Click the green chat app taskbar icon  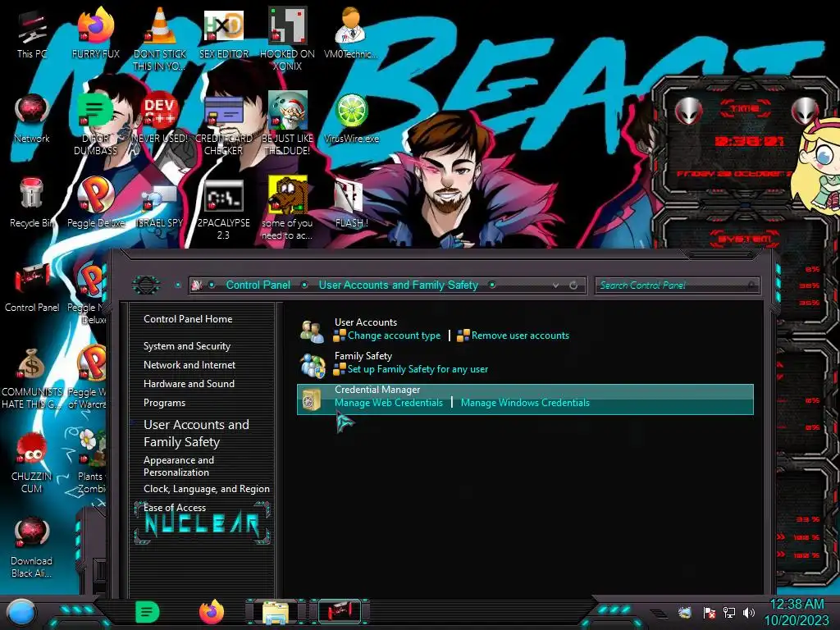[x=148, y=612]
